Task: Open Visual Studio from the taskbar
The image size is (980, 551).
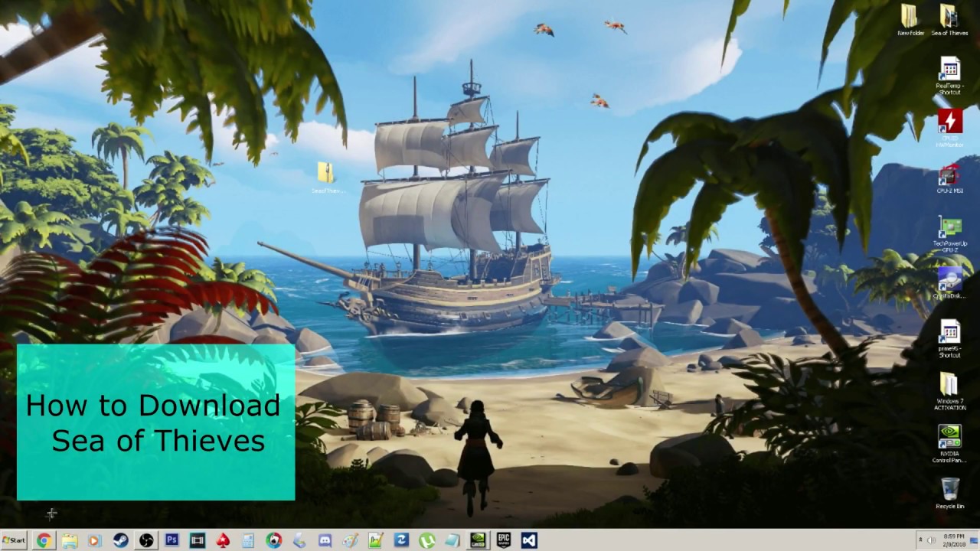Action: click(x=529, y=540)
